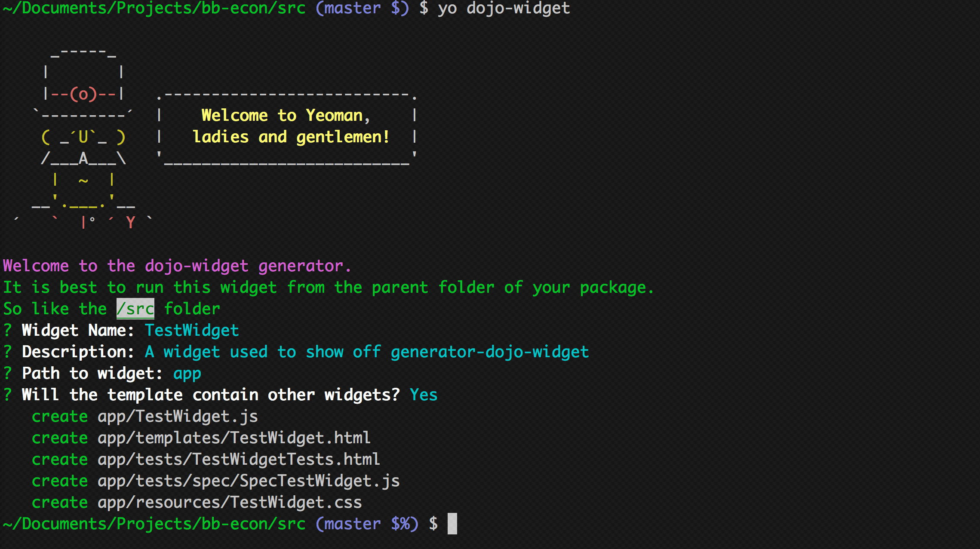
Task: Click app/tests/spec/SpecTestWidget.js file path
Action: pos(249,481)
